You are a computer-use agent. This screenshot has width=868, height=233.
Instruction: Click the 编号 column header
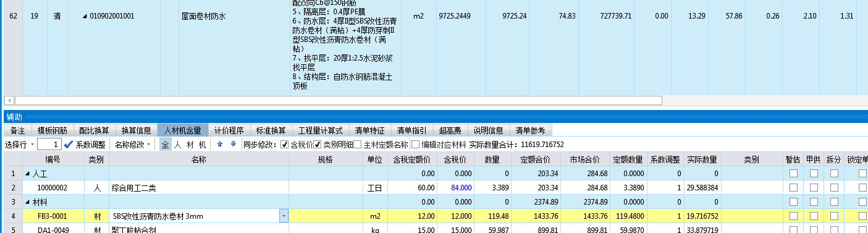tap(53, 159)
